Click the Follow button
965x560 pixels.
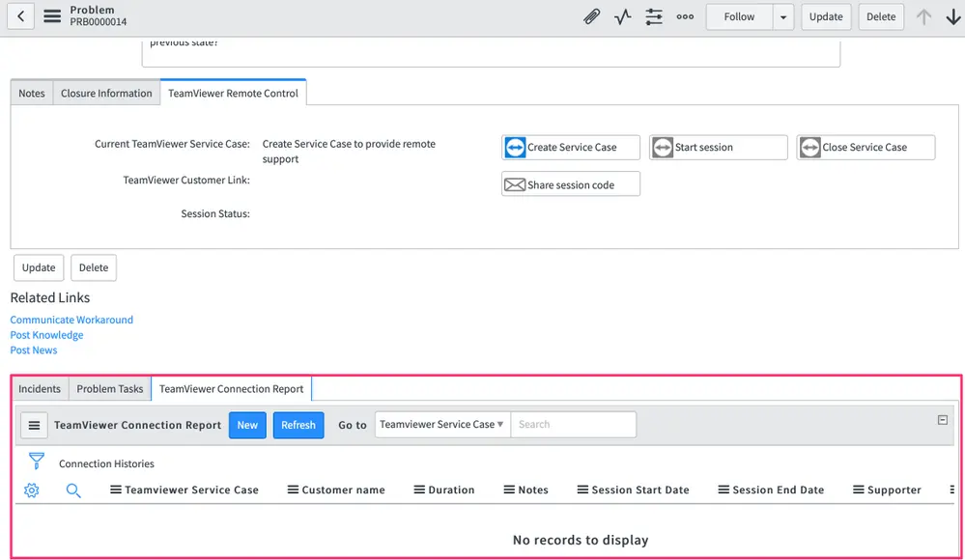pyautogui.click(x=739, y=16)
